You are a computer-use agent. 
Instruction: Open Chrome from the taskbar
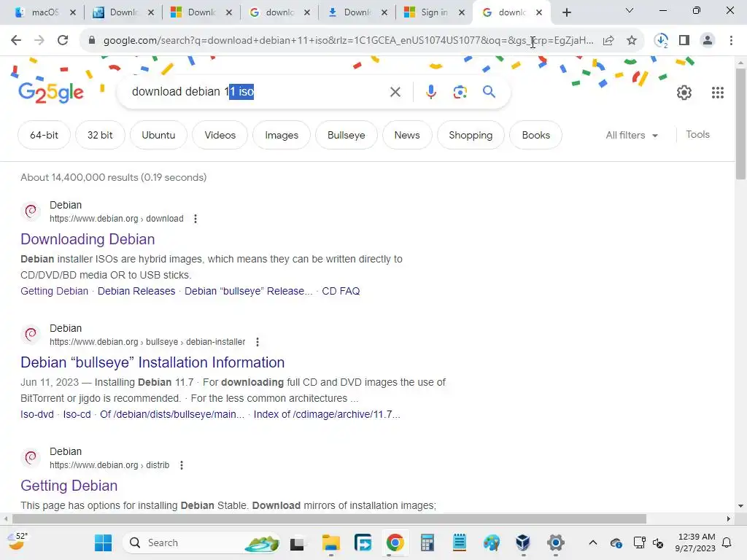(x=395, y=542)
